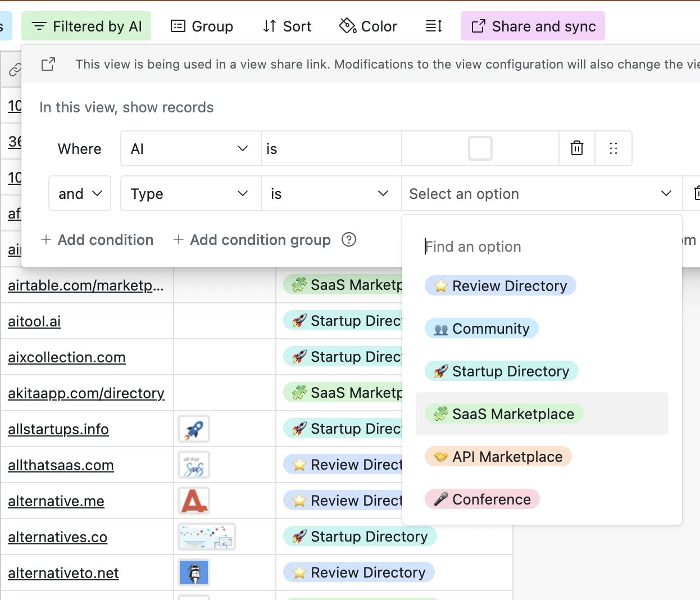This screenshot has height=600, width=700.
Task: Click the row height icon
Action: pos(434,26)
